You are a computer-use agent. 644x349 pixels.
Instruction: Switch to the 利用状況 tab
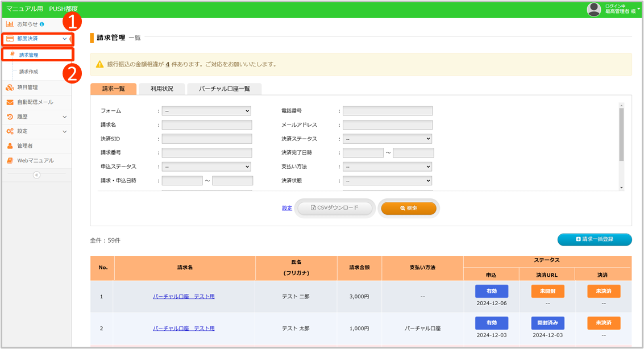(162, 89)
